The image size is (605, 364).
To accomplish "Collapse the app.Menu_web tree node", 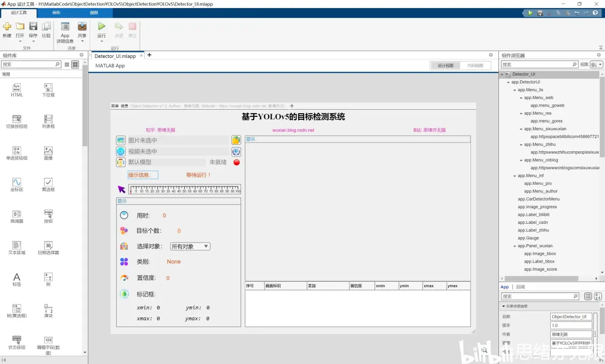I will (521, 97).
